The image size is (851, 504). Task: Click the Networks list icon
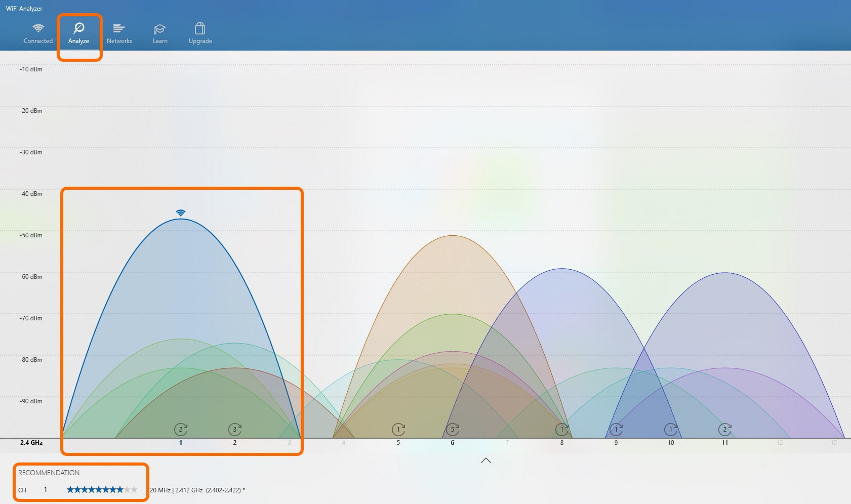tap(119, 29)
